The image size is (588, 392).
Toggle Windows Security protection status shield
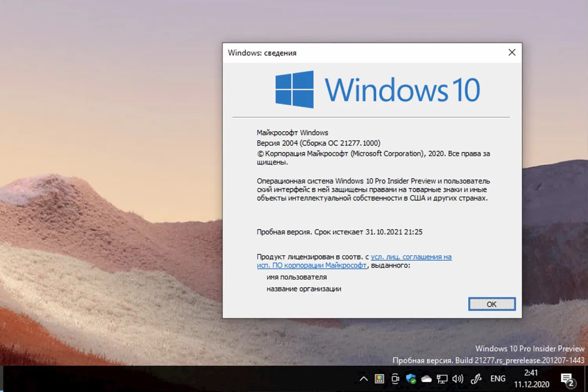point(410,379)
